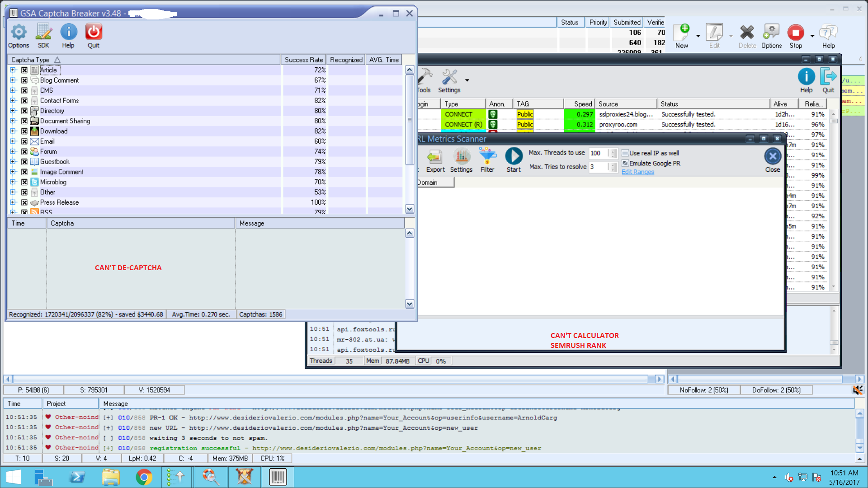Set the Max. Tries to resolve field
This screenshot has height=488, width=868.
coord(599,167)
